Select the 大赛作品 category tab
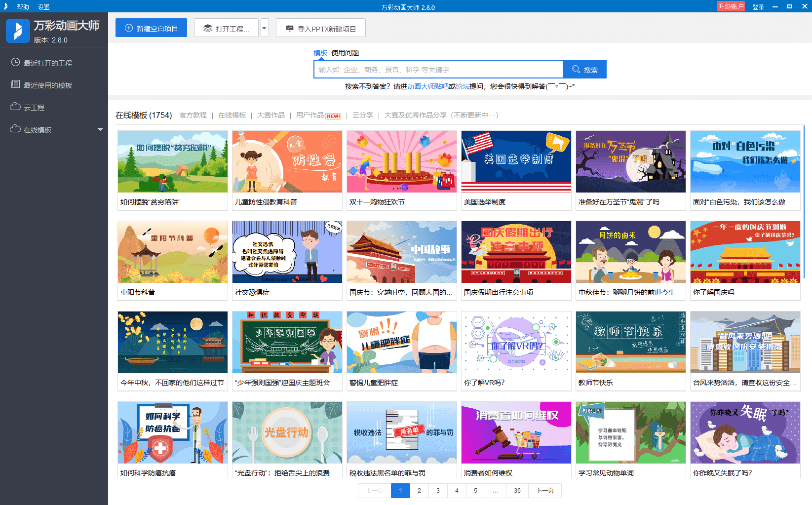 271,115
